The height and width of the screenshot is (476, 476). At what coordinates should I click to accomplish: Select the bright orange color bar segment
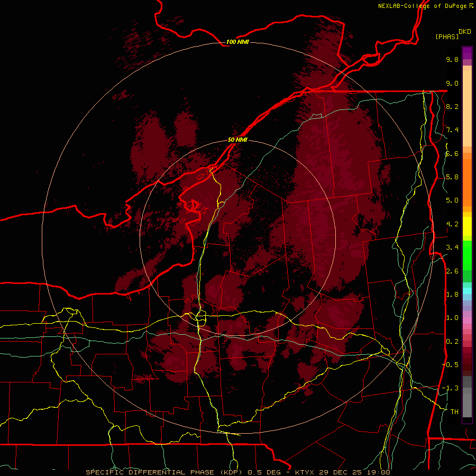pyautogui.click(x=467, y=183)
